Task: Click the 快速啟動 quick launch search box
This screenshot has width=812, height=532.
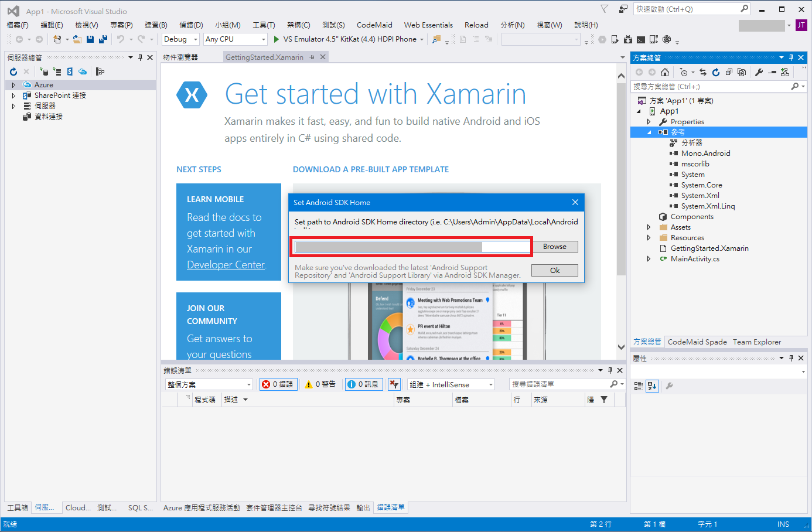Action: 692,9
